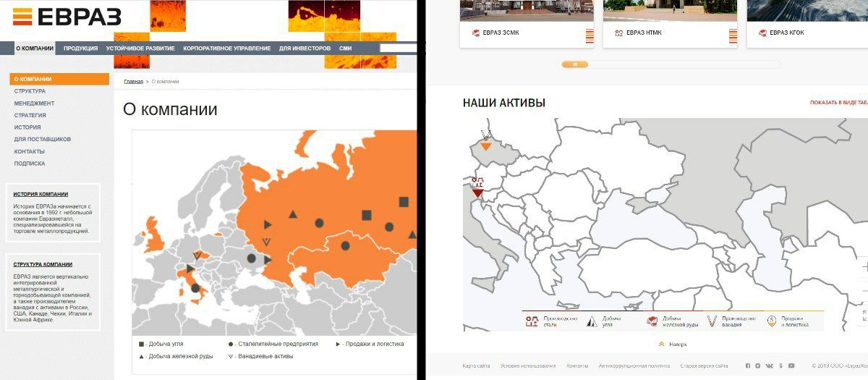This screenshot has height=380, width=868.
Task: Select О КОМПАНИИ in the left sidebar
Action: (59, 79)
